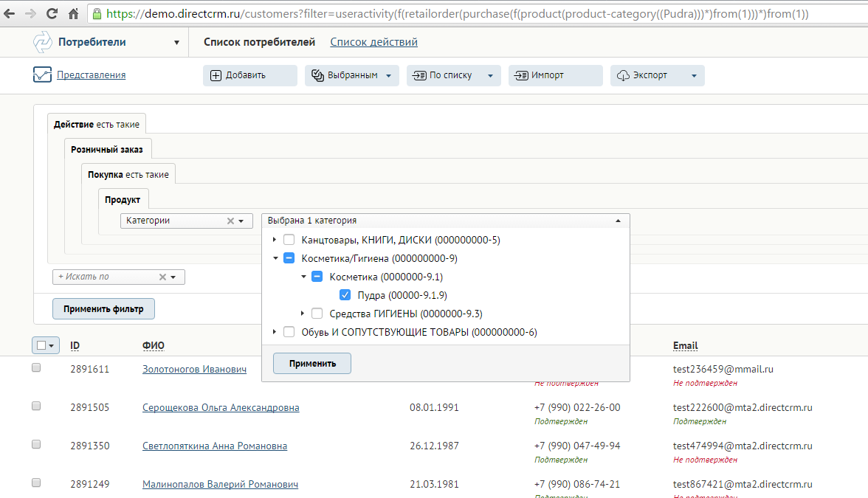868x498 pixels.
Task: Select the Продукт filter tab
Action: pos(123,200)
